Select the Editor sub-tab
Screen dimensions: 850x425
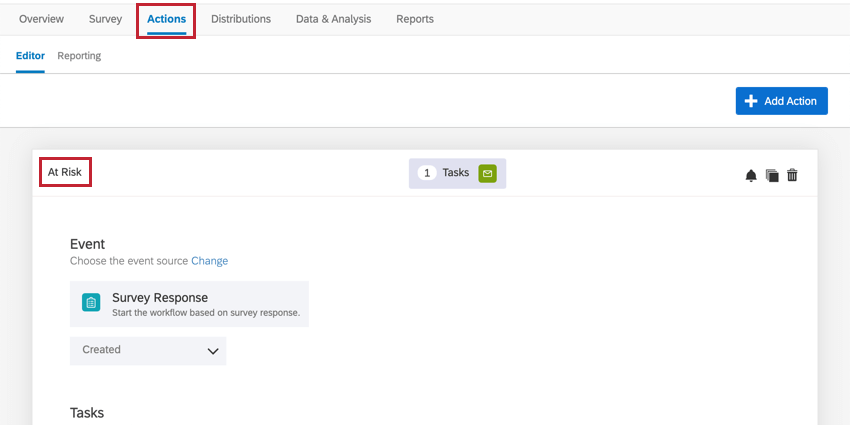[30, 56]
